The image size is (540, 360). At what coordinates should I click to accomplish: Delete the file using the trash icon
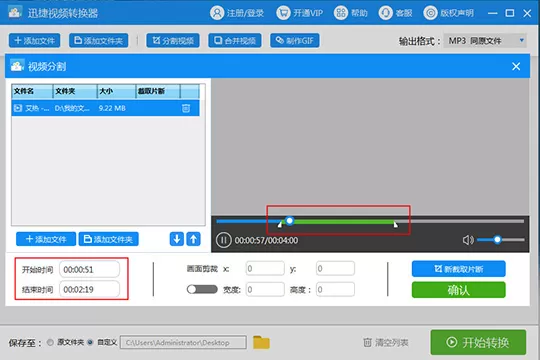(x=186, y=108)
